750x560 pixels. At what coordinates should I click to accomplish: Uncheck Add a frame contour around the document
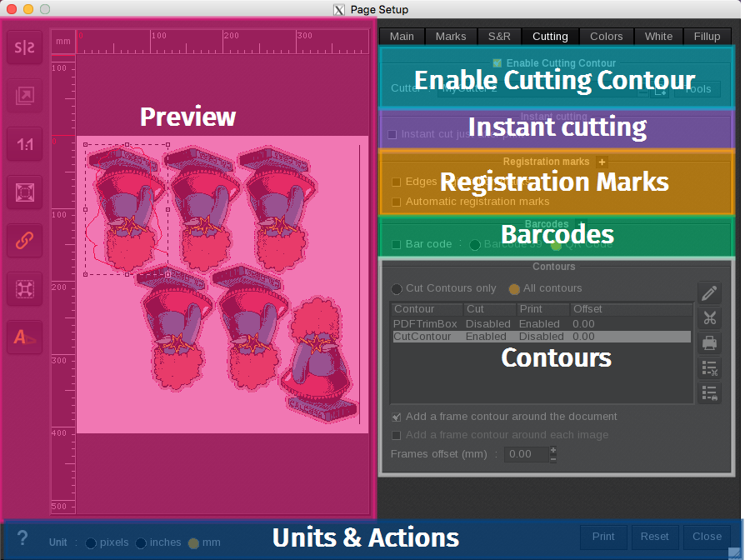[x=397, y=417]
